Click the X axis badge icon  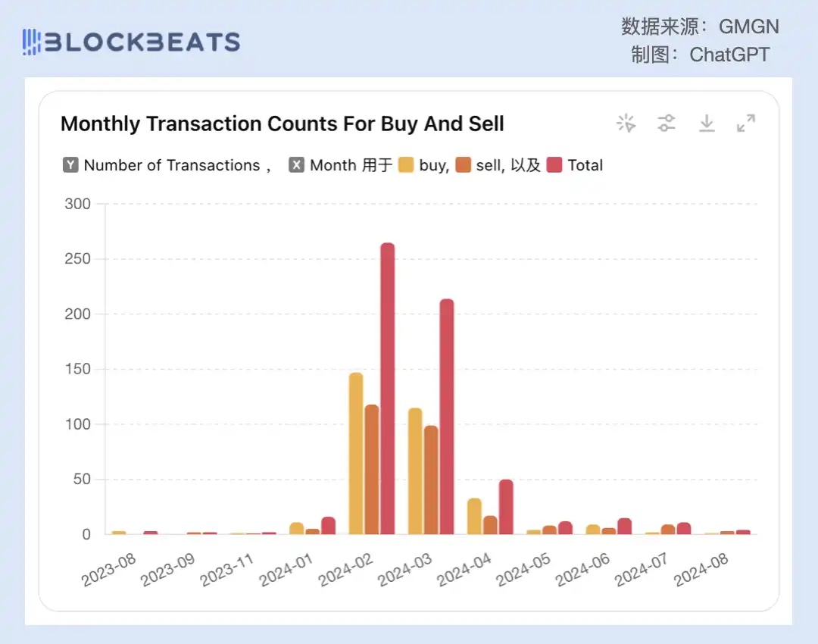[x=297, y=165]
